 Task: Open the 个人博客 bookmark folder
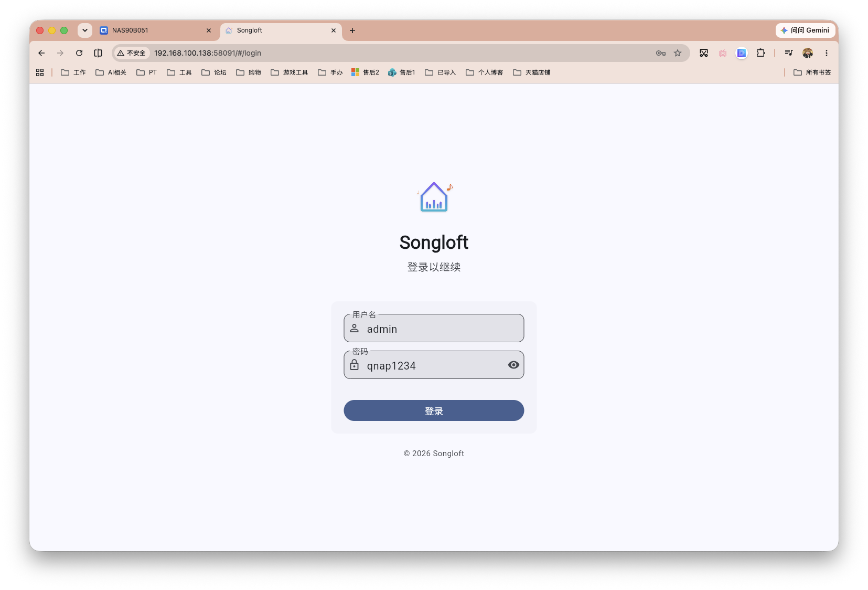(x=485, y=72)
